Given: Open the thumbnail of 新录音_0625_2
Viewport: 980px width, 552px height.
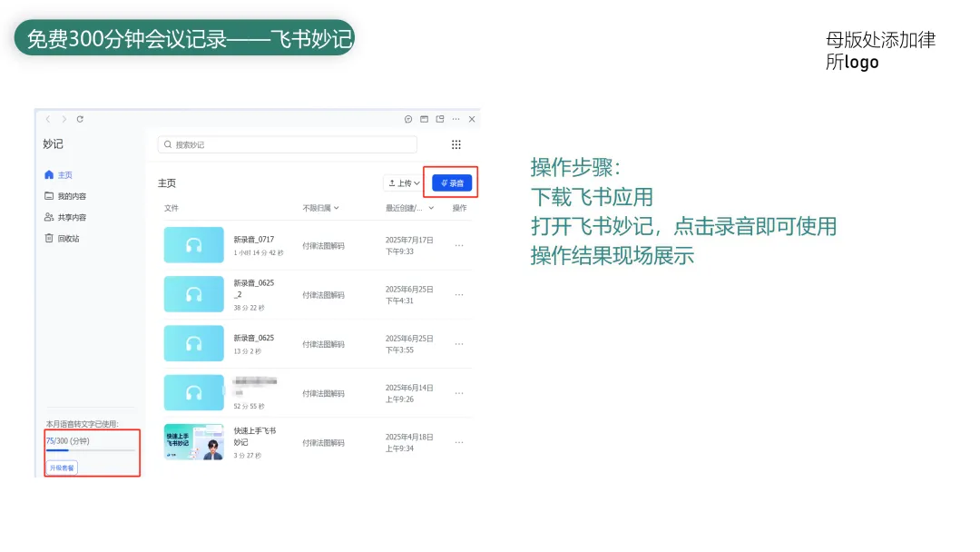Looking at the screenshot, I should [x=194, y=294].
